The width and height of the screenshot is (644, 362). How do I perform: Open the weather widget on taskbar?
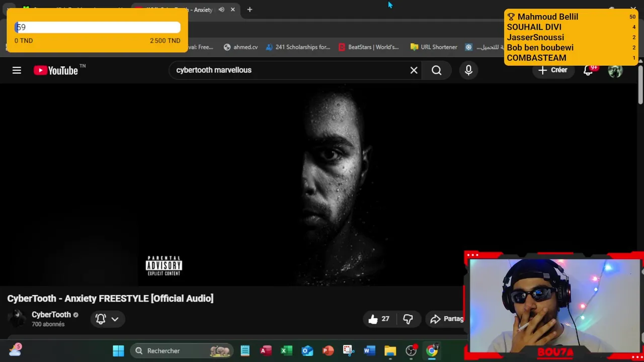(x=15, y=350)
